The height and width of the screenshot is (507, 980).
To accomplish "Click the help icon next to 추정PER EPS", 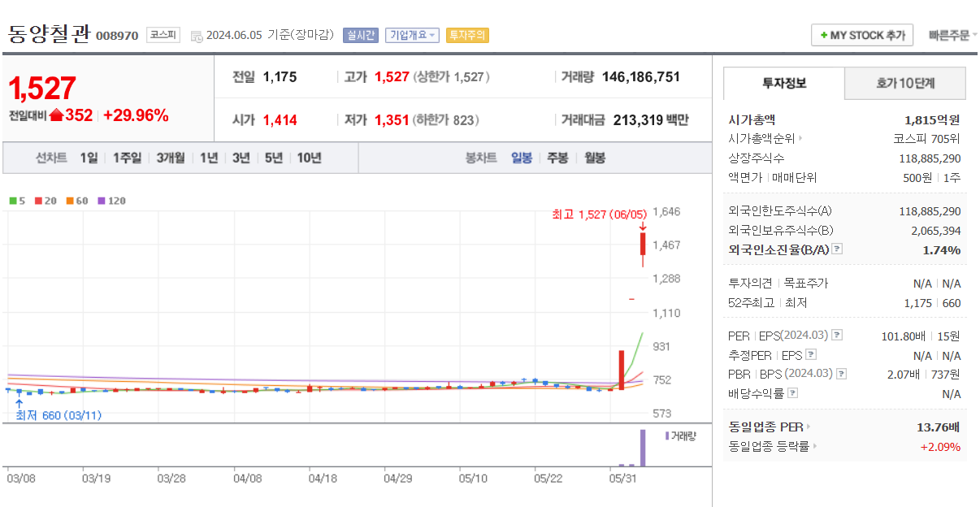I will pyautogui.click(x=810, y=354).
